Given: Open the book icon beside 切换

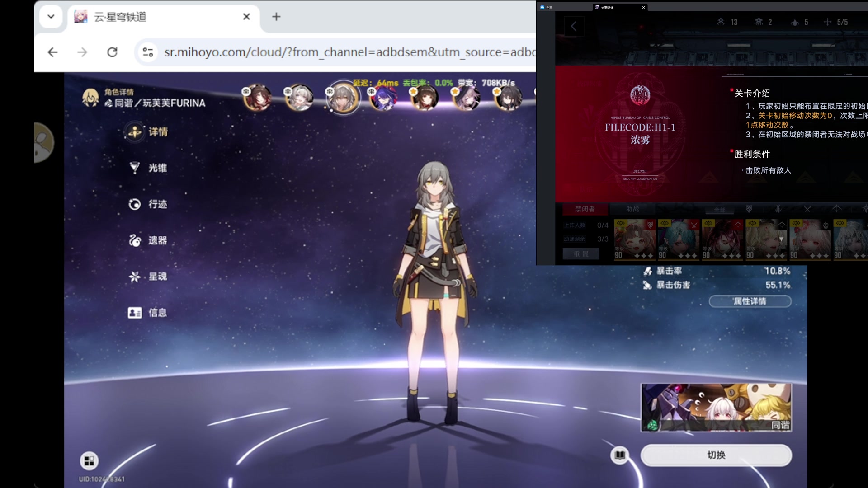Looking at the screenshot, I should tap(620, 455).
